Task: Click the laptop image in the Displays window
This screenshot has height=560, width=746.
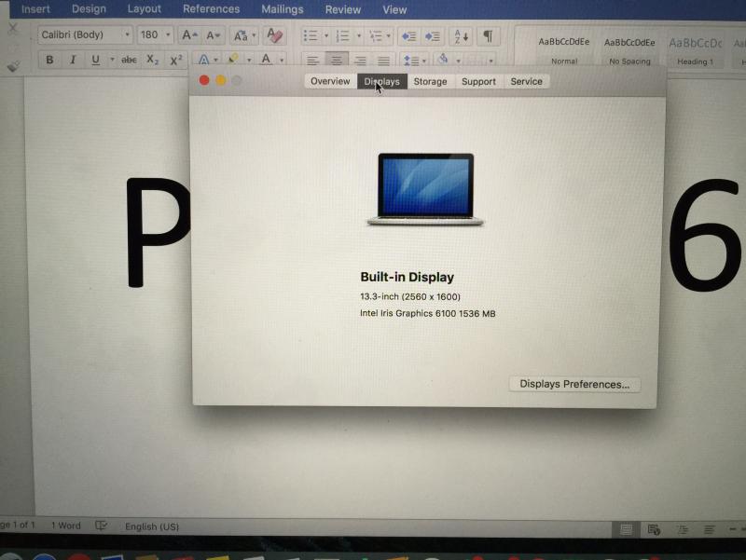Action: pos(425,189)
